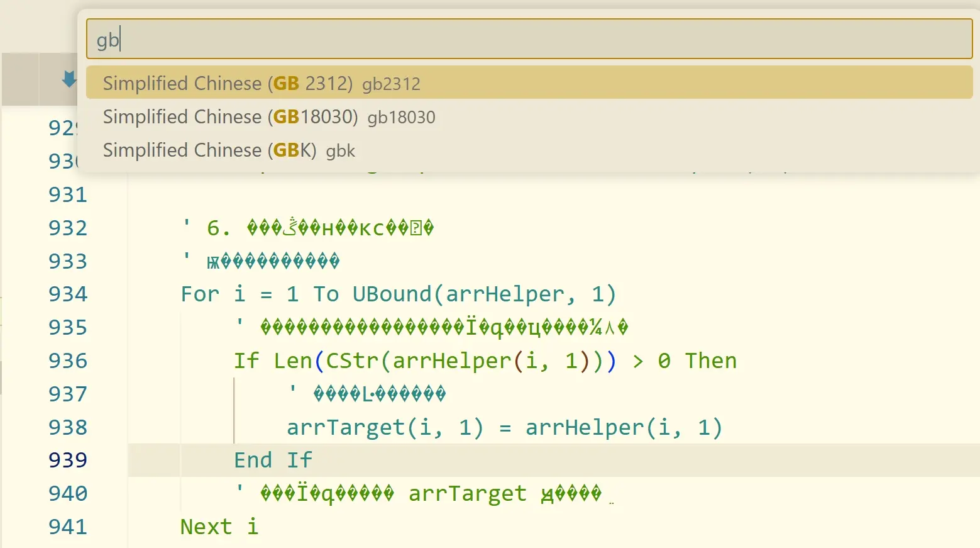
Task: Click the blue down-arrow file icon
Action: click(x=69, y=79)
